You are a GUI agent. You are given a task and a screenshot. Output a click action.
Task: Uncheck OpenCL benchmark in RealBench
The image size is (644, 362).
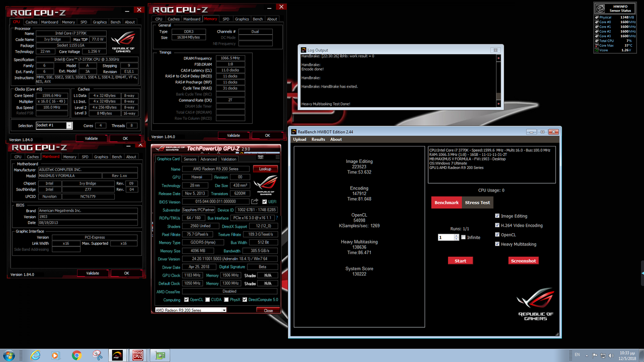[497, 234]
